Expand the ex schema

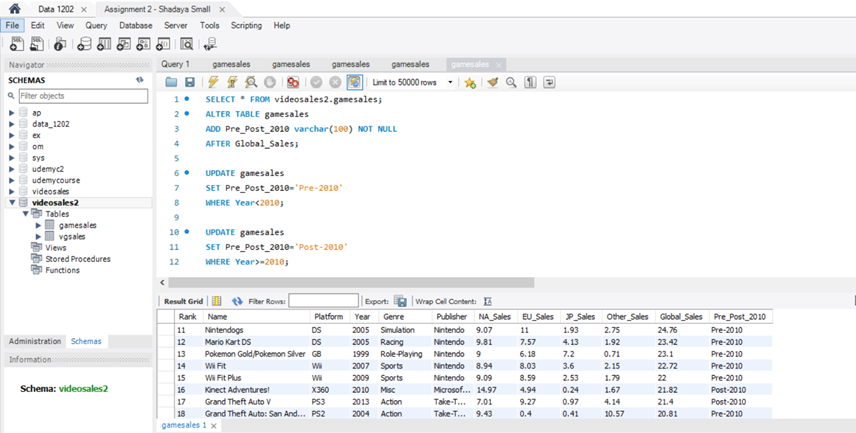click(x=12, y=135)
